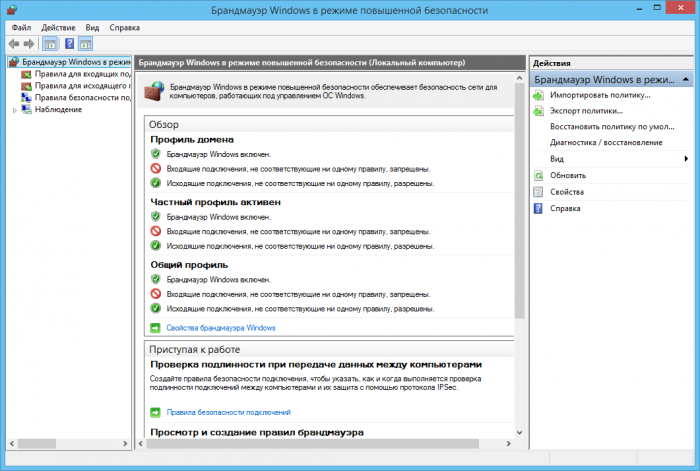Click the properties icon beside 'Свойства'
Screen dimensions: 700x471
click(x=539, y=192)
